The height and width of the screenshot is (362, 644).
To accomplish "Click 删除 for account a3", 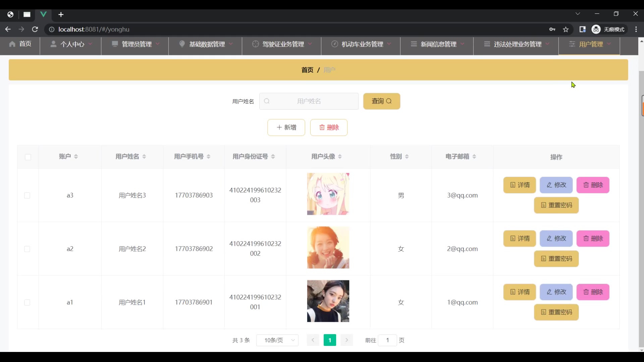I will pos(593,185).
